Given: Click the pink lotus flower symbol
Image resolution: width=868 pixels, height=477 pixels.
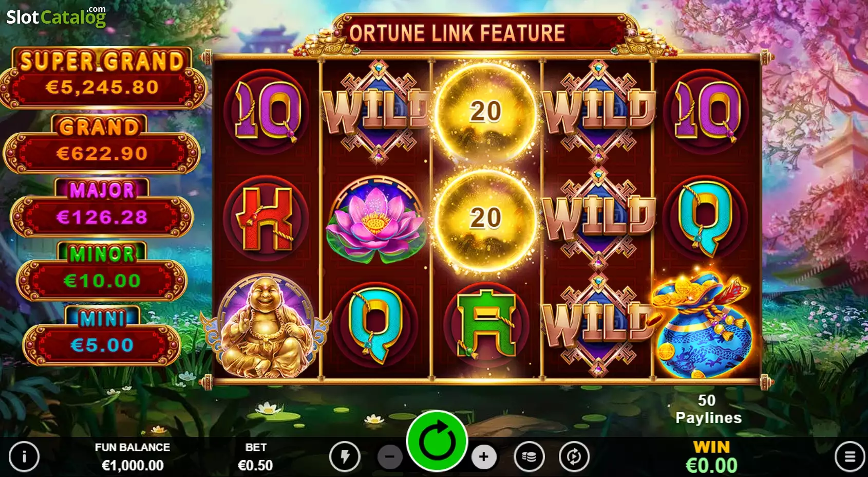Looking at the screenshot, I should click(x=376, y=218).
